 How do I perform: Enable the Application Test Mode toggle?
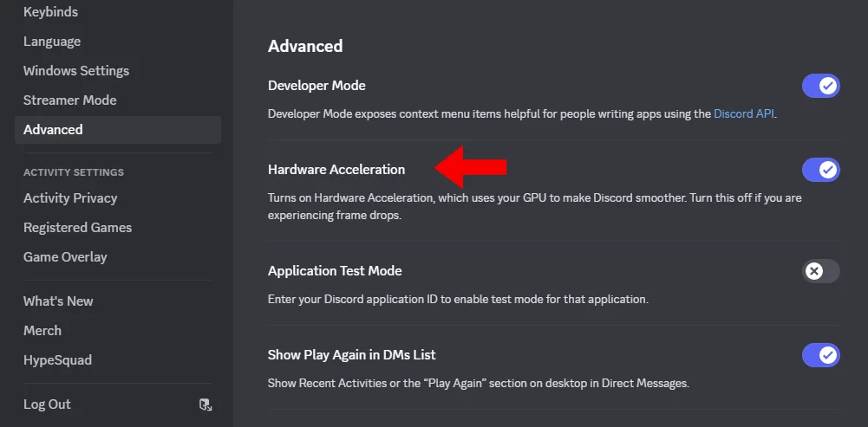pos(821,271)
